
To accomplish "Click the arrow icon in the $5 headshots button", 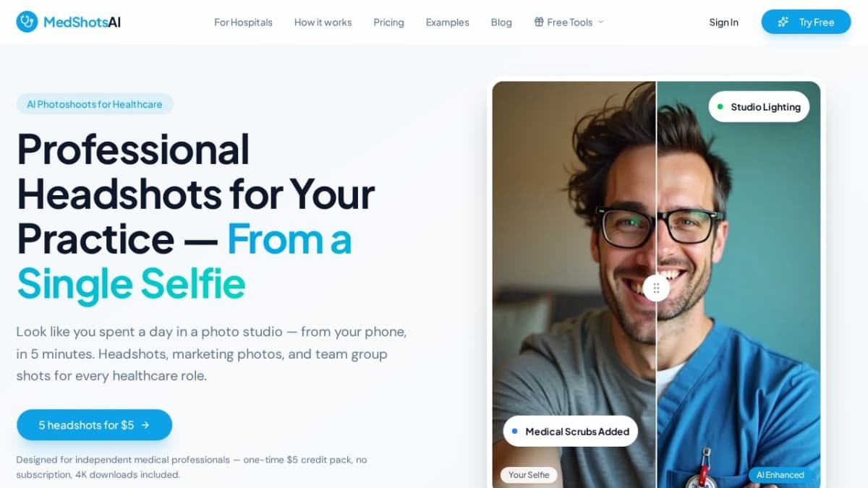I will pyautogui.click(x=145, y=425).
